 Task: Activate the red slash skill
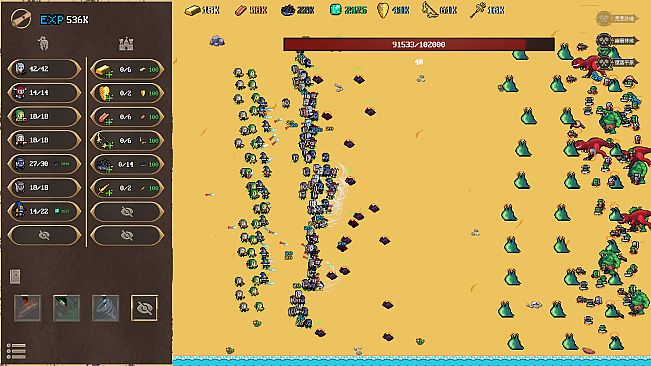(27, 308)
